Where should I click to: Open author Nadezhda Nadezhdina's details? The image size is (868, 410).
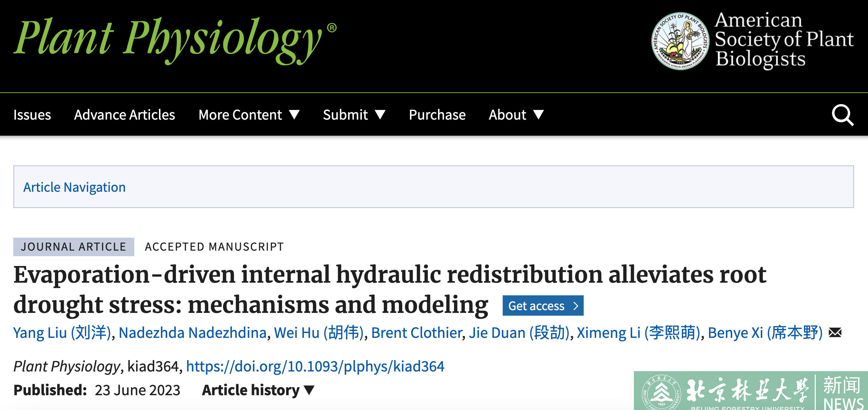pos(193,333)
